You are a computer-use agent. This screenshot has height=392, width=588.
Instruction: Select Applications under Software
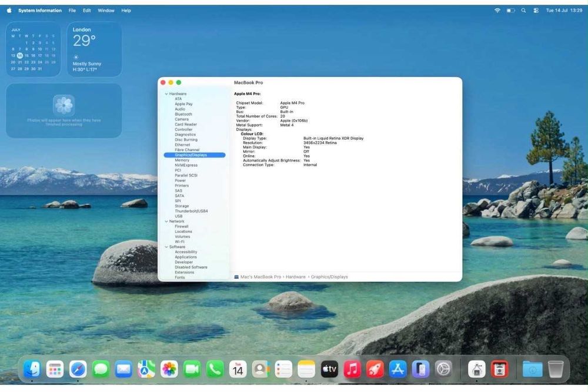point(186,257)
